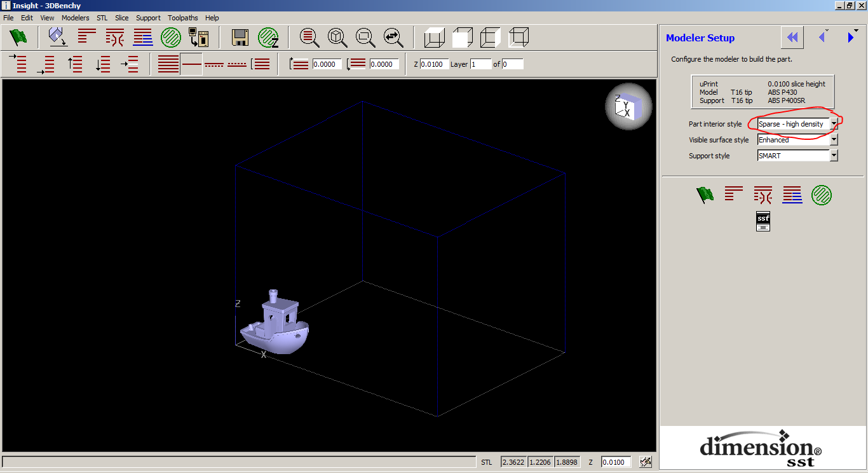This screenshot has height=473, width=868.
Task: Open the Part interior style dropdown
Action: point(834,124)
